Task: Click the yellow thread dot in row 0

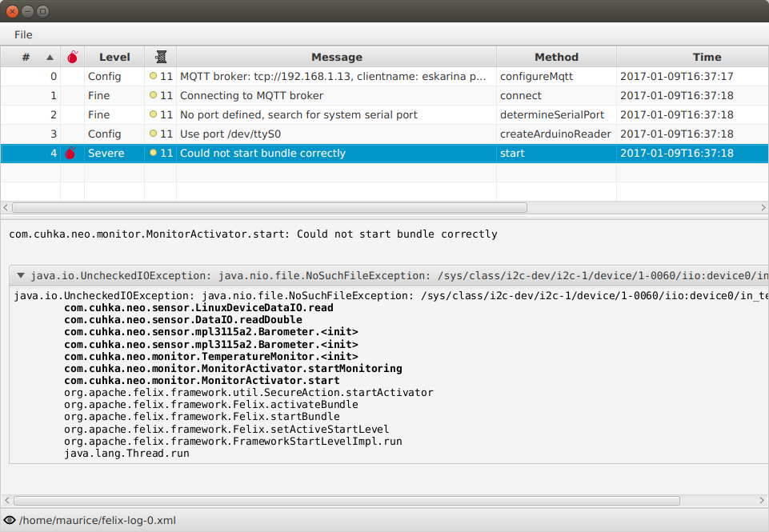Action: click(153, 76)
